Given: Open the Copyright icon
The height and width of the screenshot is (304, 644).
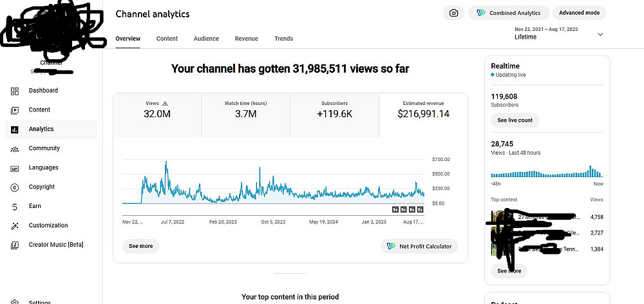Looking at the screenshot, I should 15,187.
